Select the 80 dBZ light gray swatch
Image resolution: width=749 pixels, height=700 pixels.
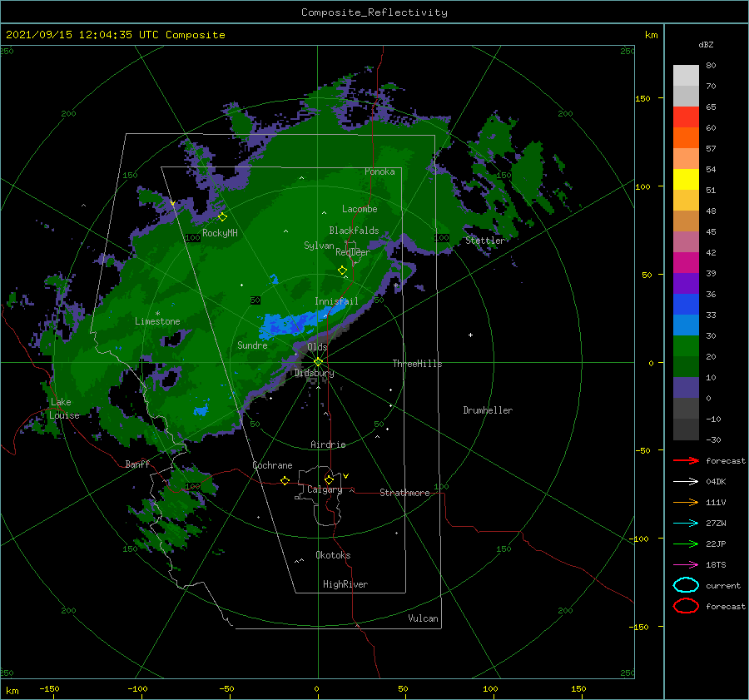[686, 75]
